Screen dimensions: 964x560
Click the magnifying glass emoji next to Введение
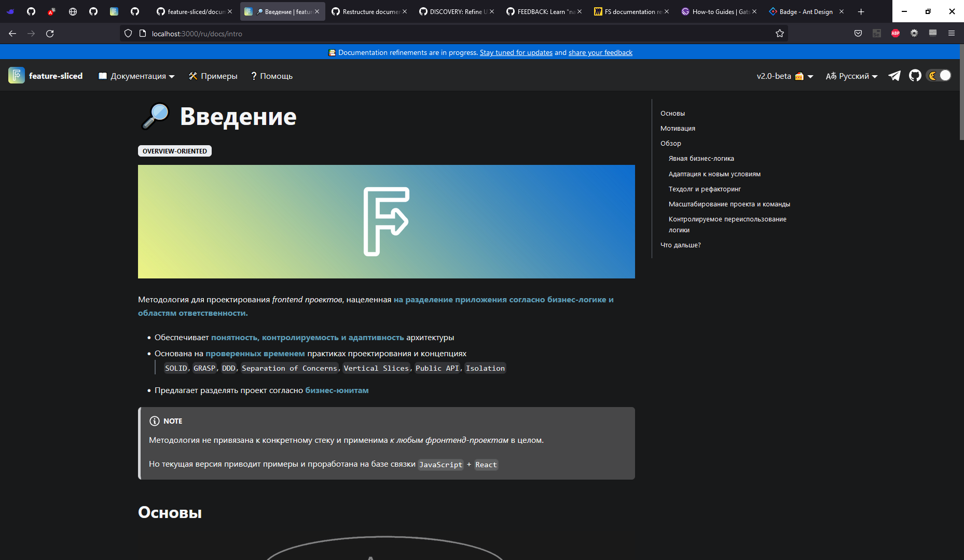[x=154, y=117]
